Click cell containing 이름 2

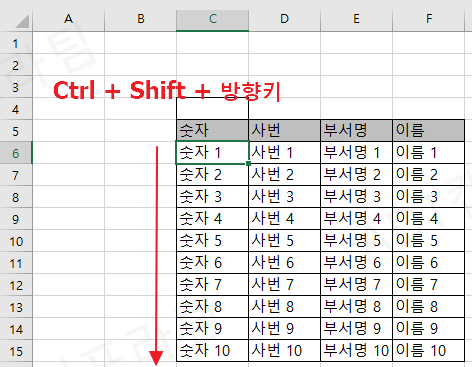[428, 175]
